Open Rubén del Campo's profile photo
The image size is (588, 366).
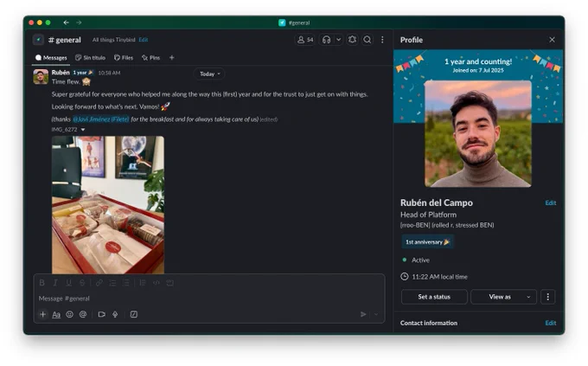(477, 133)
